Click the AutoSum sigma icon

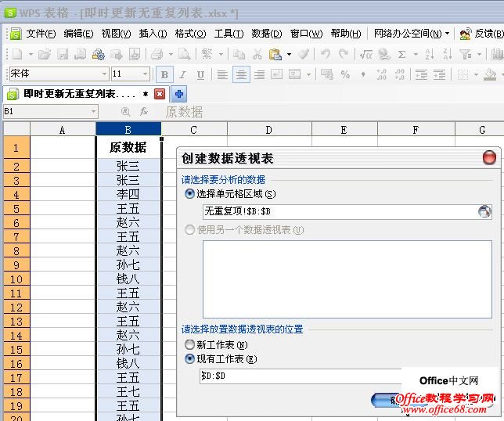click(x=402, y=54)
